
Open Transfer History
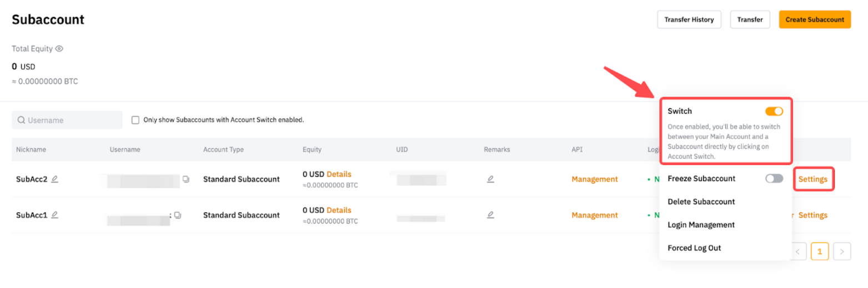pyautogui.click(x=689, y=19)
